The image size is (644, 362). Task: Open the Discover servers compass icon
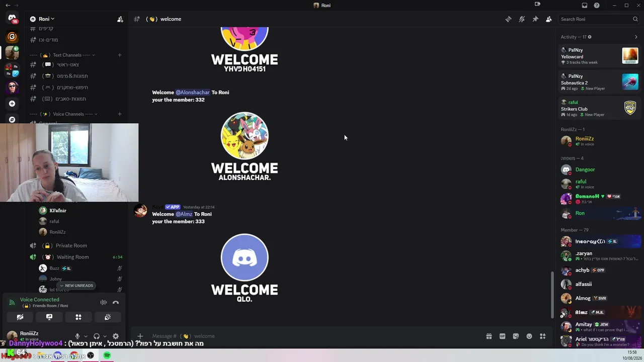pos(12,120)
